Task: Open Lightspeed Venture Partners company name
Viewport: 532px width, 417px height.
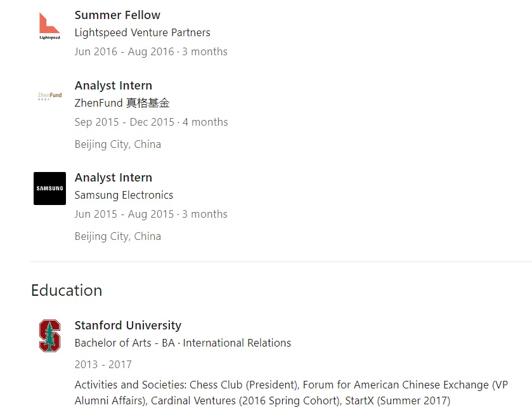Action: (x=143, y=32)
